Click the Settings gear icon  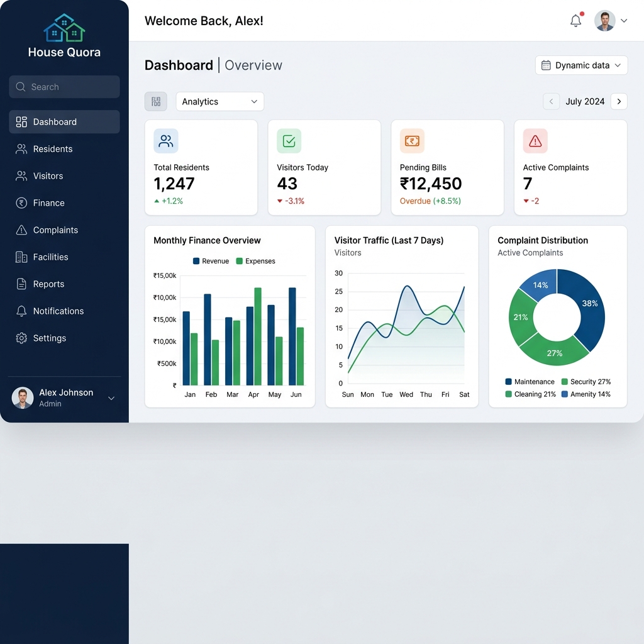[21, 338]
